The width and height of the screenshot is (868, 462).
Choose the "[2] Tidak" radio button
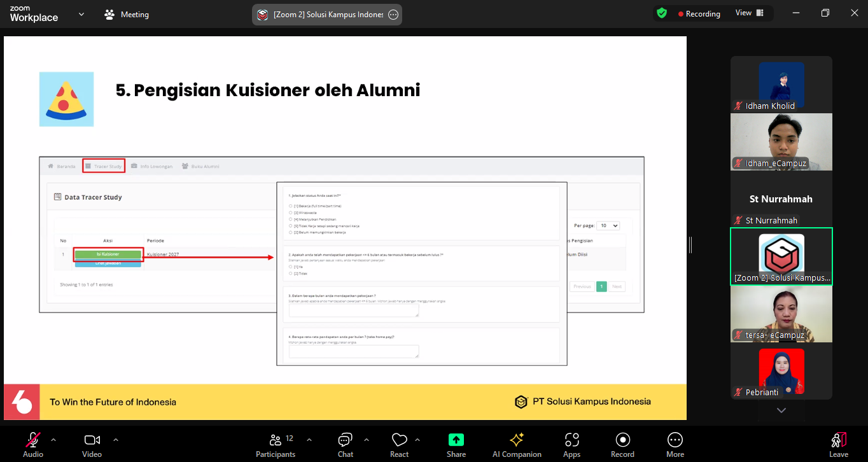pyautogui.click(x=291, y=273)
